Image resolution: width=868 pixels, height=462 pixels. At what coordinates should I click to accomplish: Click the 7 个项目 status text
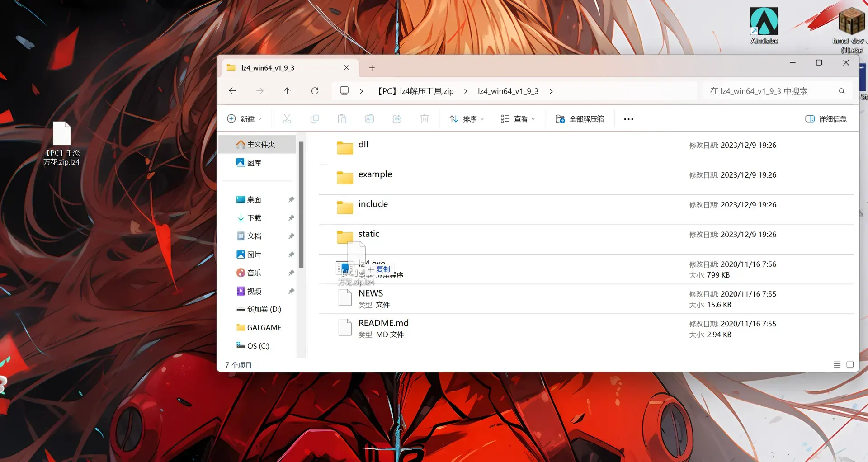[238, 365]
